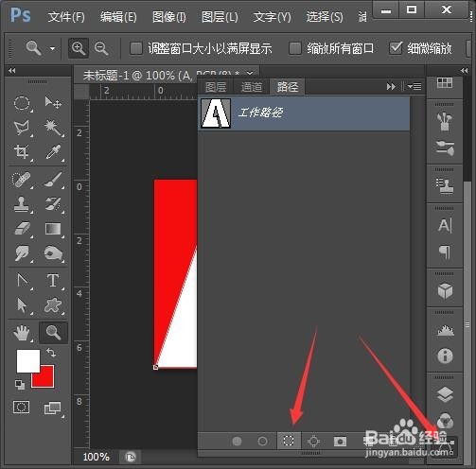Open the Swatches grid panel icon
The width and height of the screenshot is (476, 469).
tap(445, 83)
